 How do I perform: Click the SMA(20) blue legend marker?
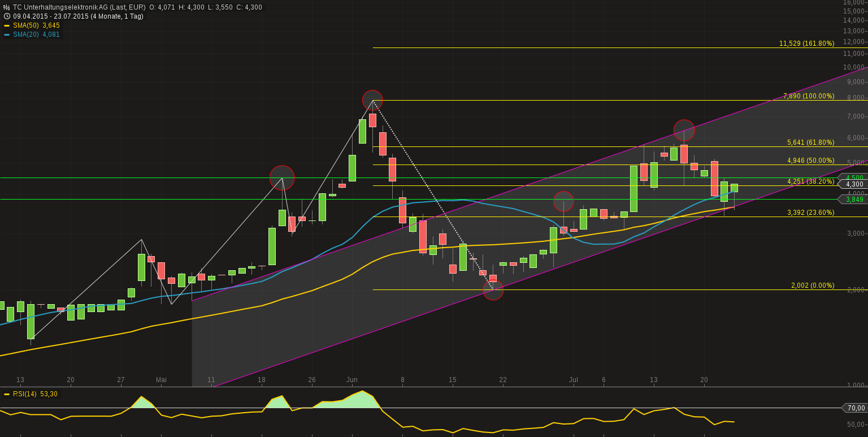[7, 34]
